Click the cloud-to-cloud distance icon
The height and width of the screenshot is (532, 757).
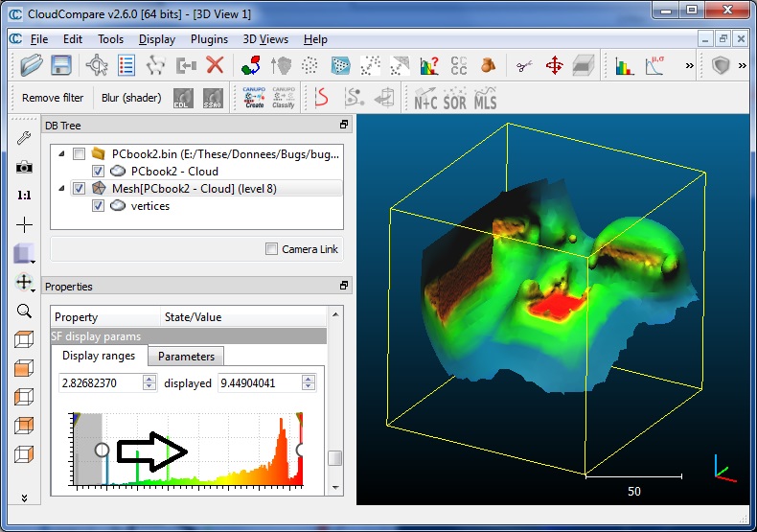point(370,64)
